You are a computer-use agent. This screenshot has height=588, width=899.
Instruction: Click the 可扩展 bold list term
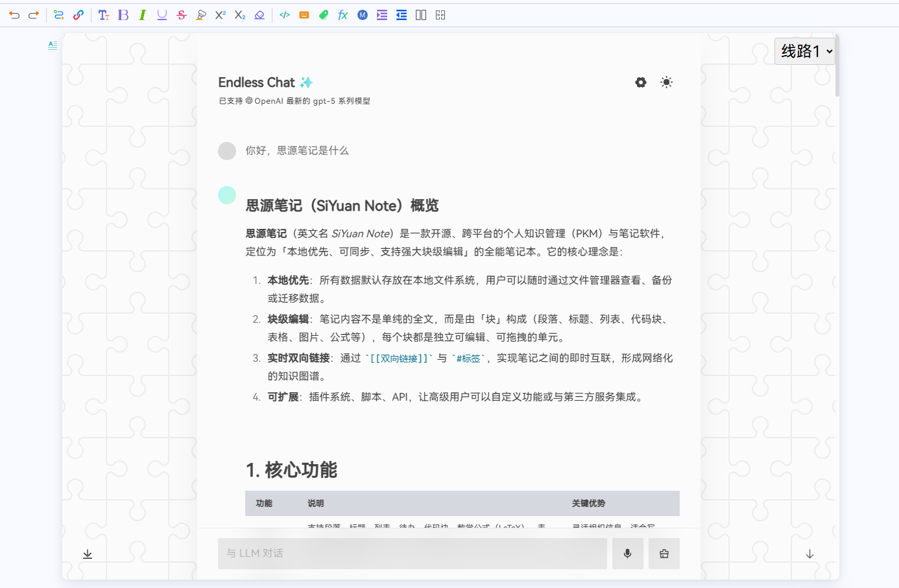click(283, 397)
